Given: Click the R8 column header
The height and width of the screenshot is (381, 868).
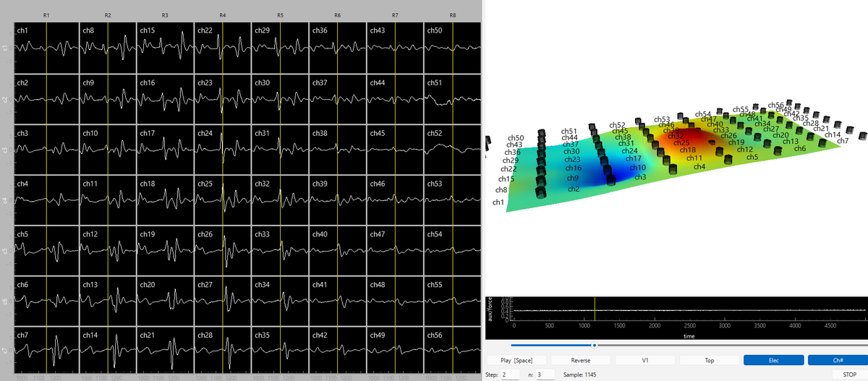Looking at the screenshot, I should (453, 15).
